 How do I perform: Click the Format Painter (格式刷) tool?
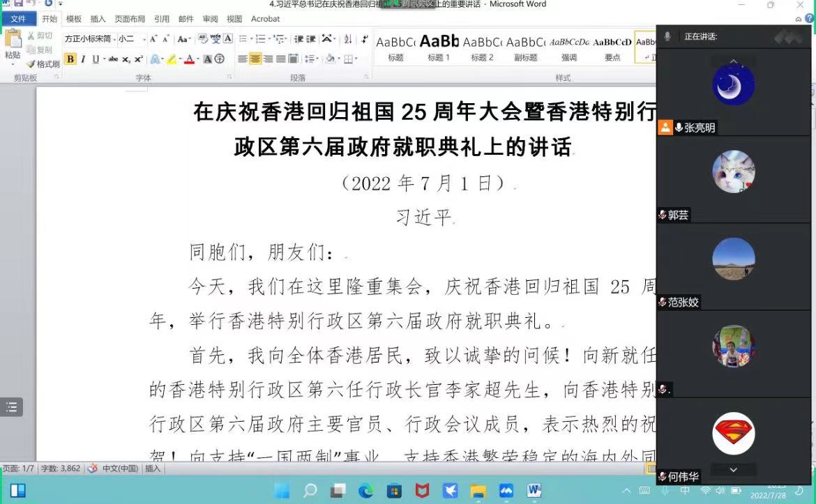[43, 64]
